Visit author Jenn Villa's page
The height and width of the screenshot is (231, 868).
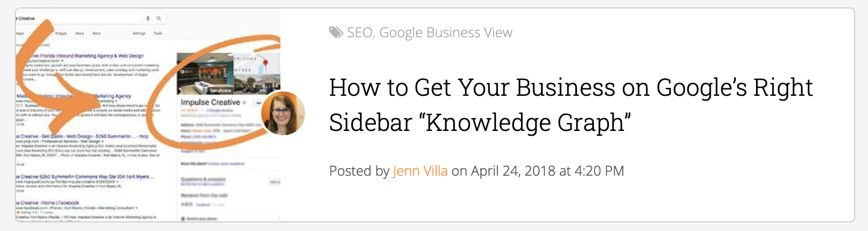pos(420,171)
